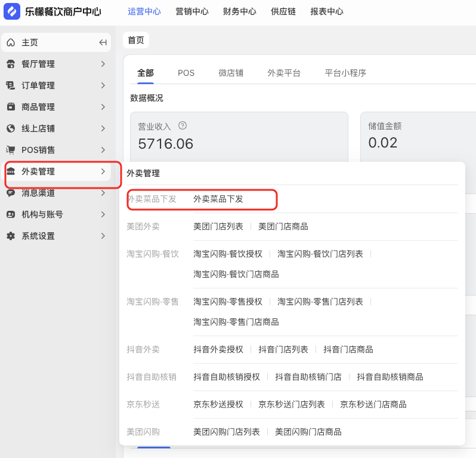The height and width of the screenshot is (458, 476).
Task: Open 美团门店商品
Action: point(283,226)
